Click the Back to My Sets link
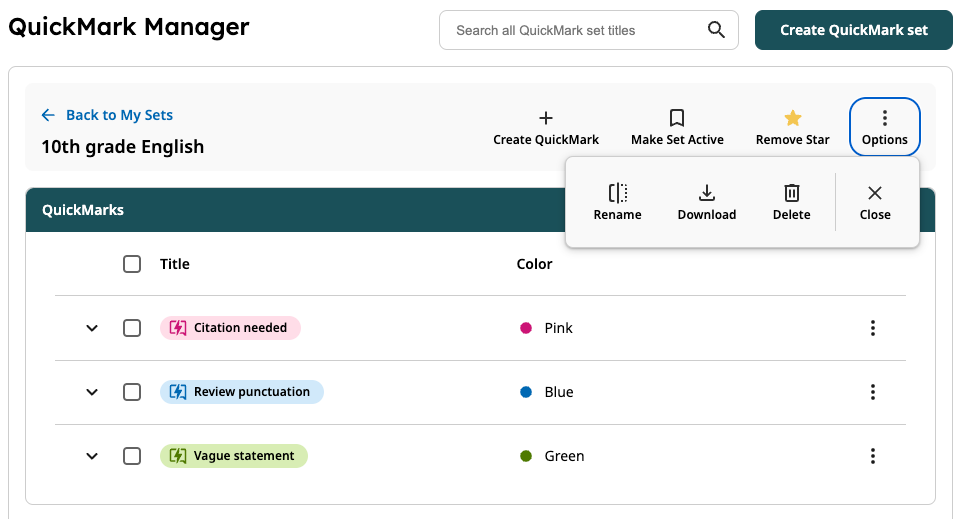966x519 pixels. click(x=120, y=115)
